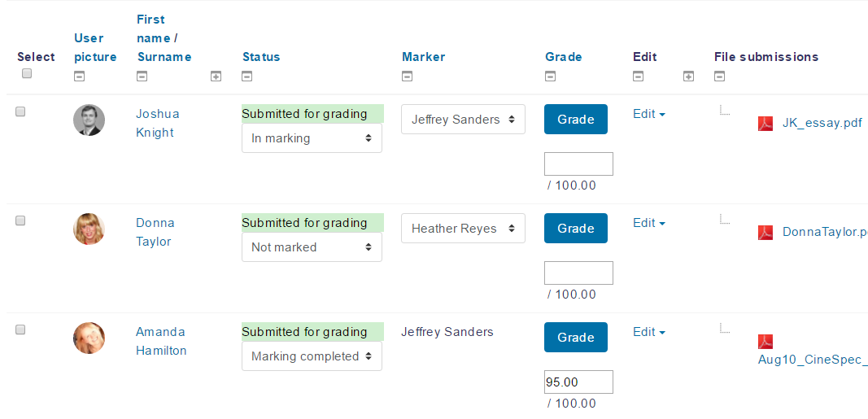Click the Grade button for Amanda Hamilton
868x419 pixels.
[576, 338]
